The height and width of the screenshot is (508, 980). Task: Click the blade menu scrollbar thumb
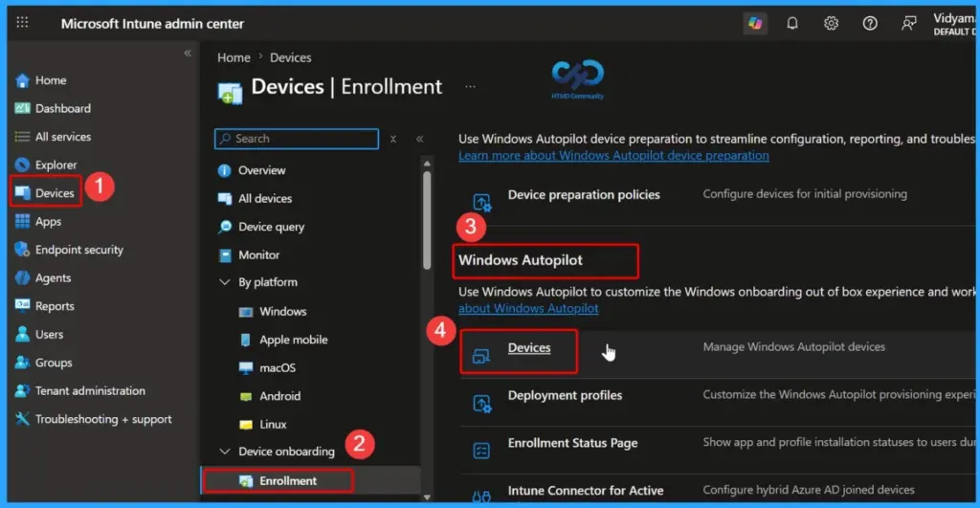point(427,220)
